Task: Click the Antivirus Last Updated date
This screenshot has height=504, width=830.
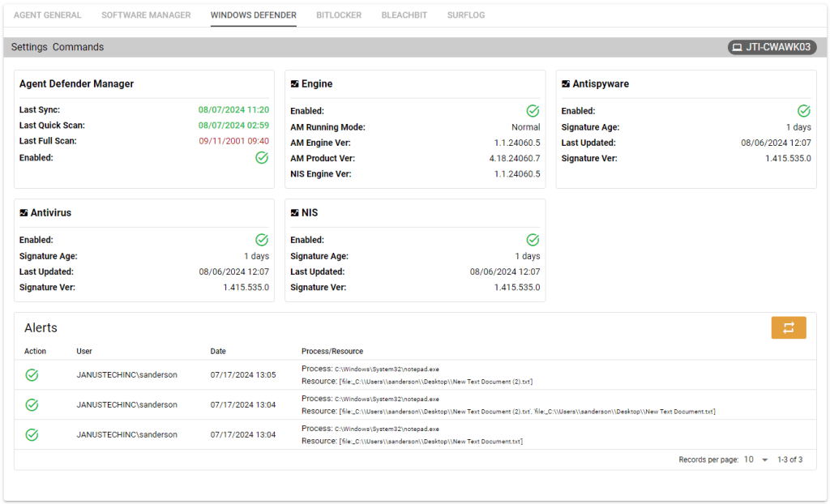Action: (234, 271)
